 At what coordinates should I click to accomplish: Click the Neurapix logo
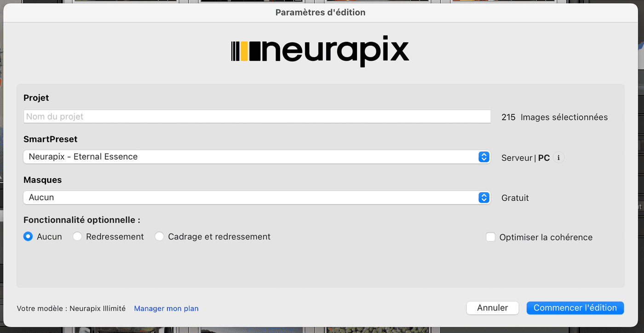pyautogui.click(x=320, y=51)
